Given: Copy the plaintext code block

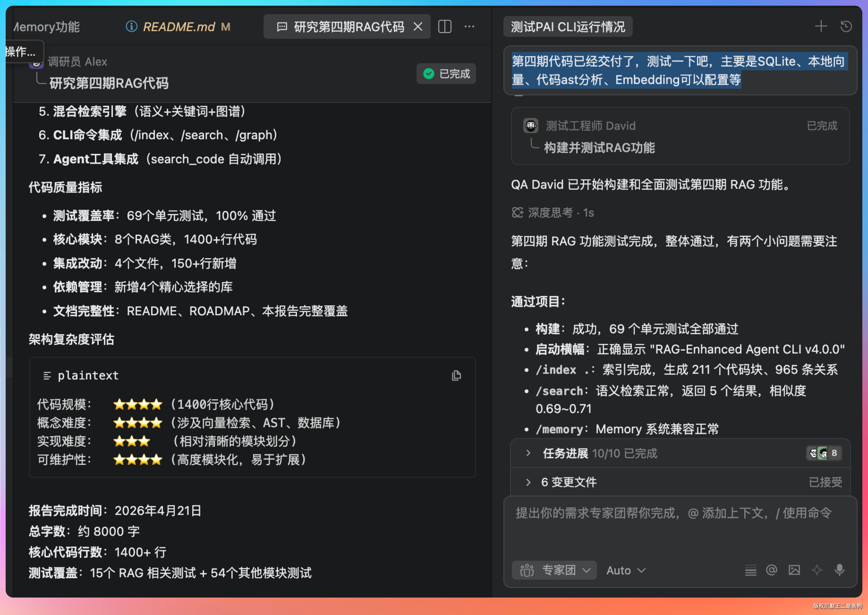Looking at the screenshot, I should pos(456,375).
